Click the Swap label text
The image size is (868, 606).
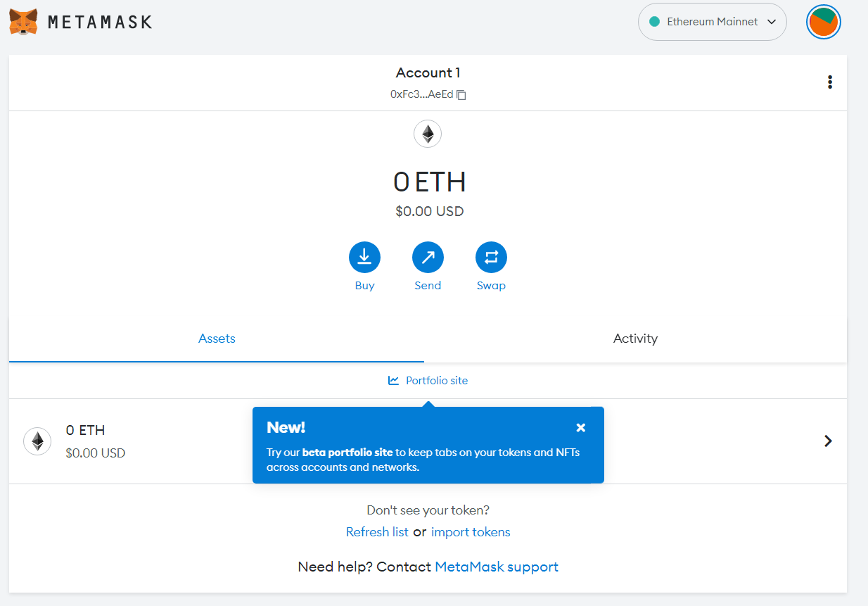pyautogui.click(x=491, y=286)
